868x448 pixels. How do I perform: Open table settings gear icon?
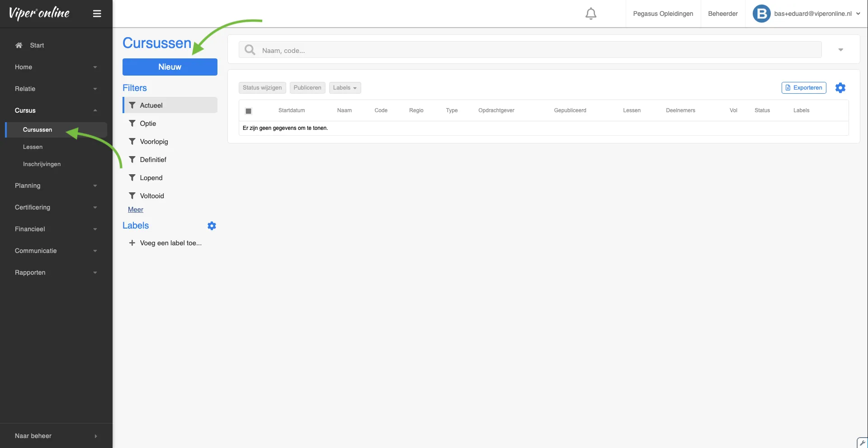point(840,88)
